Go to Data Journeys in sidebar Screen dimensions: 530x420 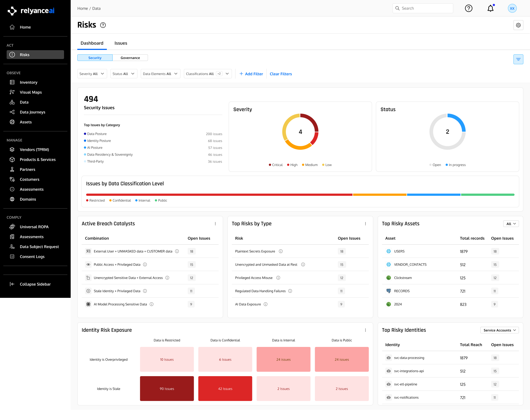(32, 112)
